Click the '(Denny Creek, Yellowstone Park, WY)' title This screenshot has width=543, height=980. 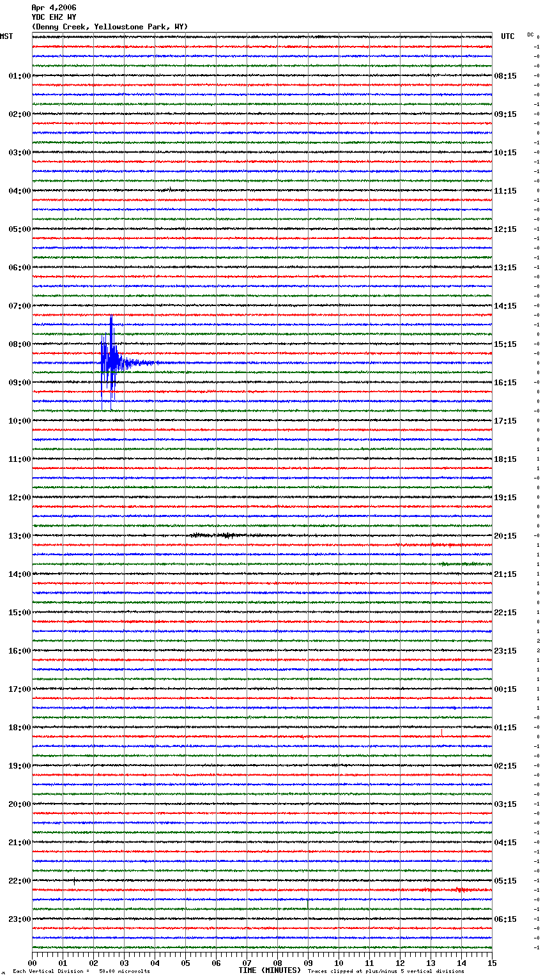pos(110,27)
